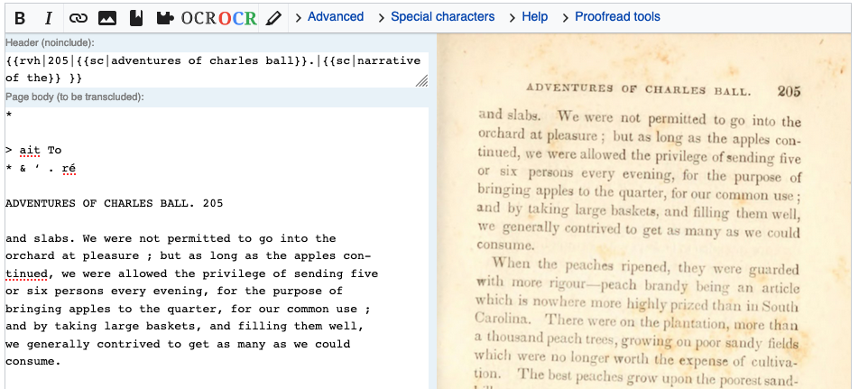Run the grey OCR tool

(x=199, y=18)
